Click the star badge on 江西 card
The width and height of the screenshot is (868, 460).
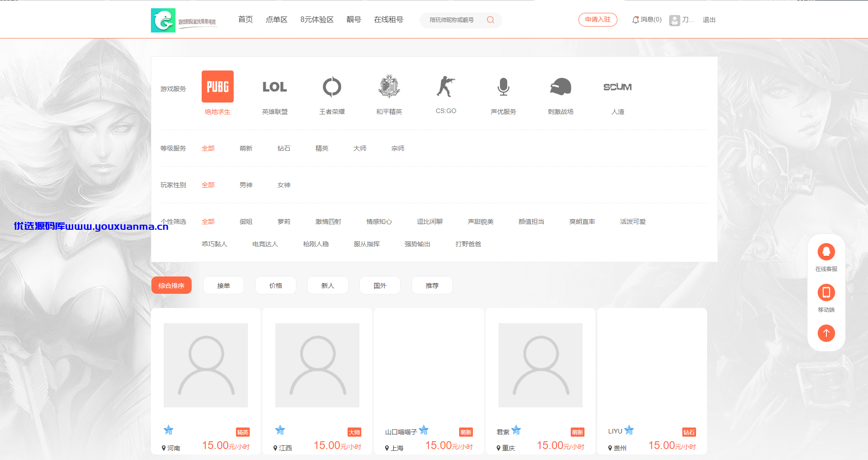click(x=280, y=430)
